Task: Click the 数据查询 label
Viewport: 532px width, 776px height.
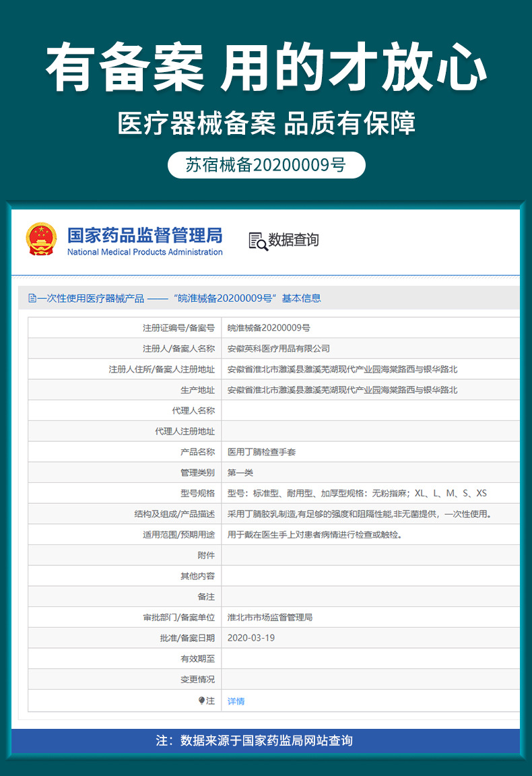Action: click(x=294, y=240)
